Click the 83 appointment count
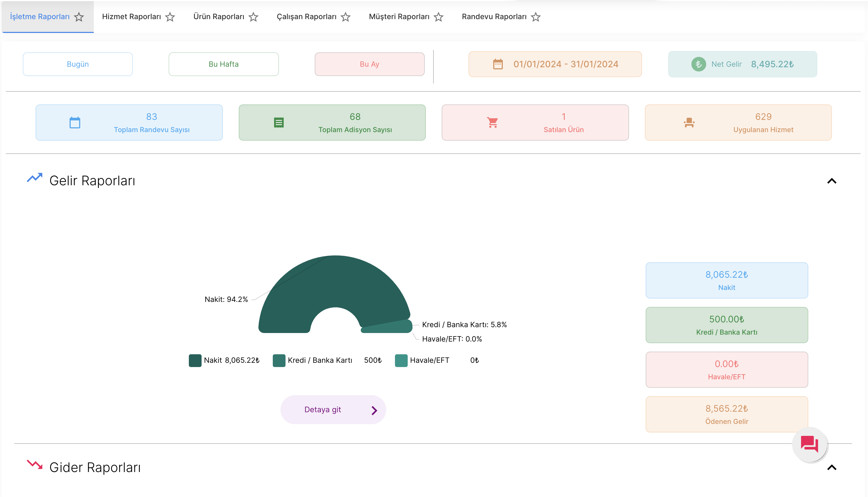This screenshot has height=497, width=868. (x=152, y=117)
